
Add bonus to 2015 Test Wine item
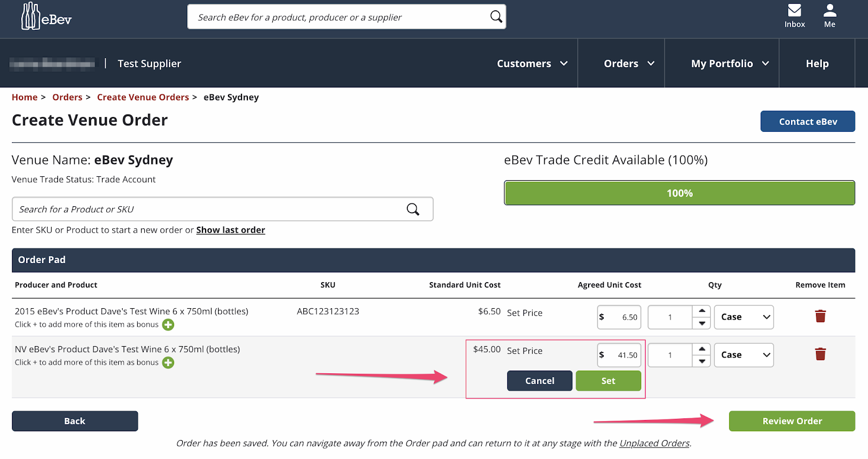tap(168, 325)
